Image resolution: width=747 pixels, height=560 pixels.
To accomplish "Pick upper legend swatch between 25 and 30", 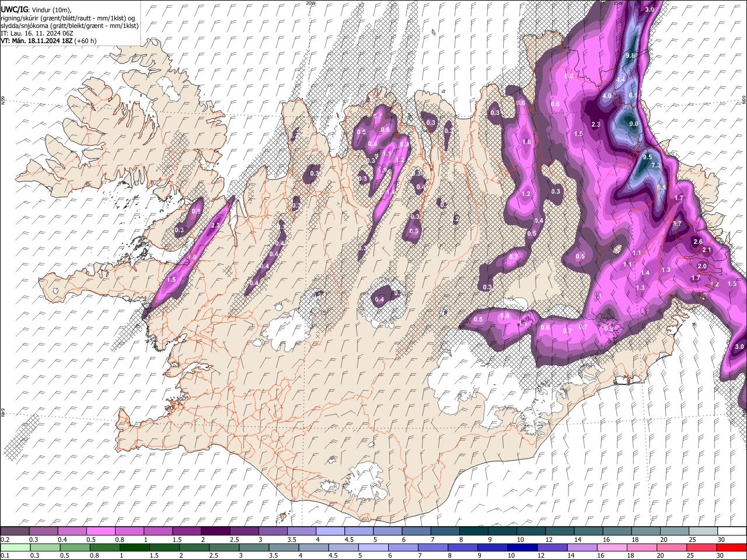I will click(x=703, y=531).
